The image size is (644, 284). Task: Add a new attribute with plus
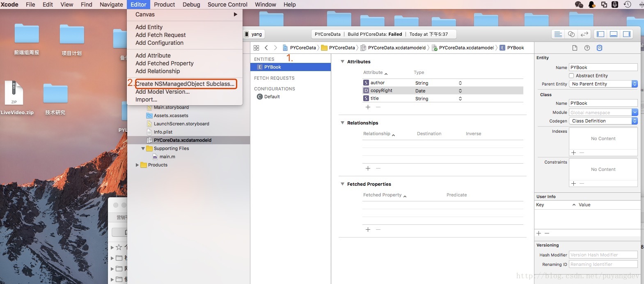[368, 107]
